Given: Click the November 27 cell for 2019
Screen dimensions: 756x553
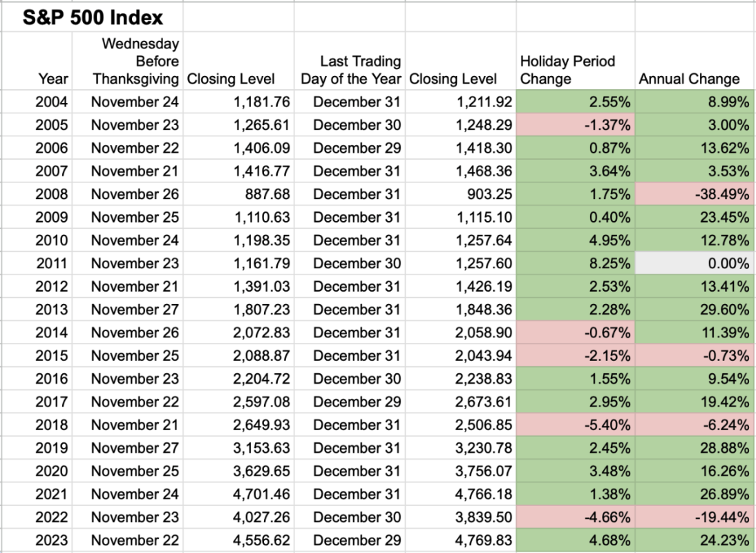Looking at the screenshot, I should [x=135, y=448].
